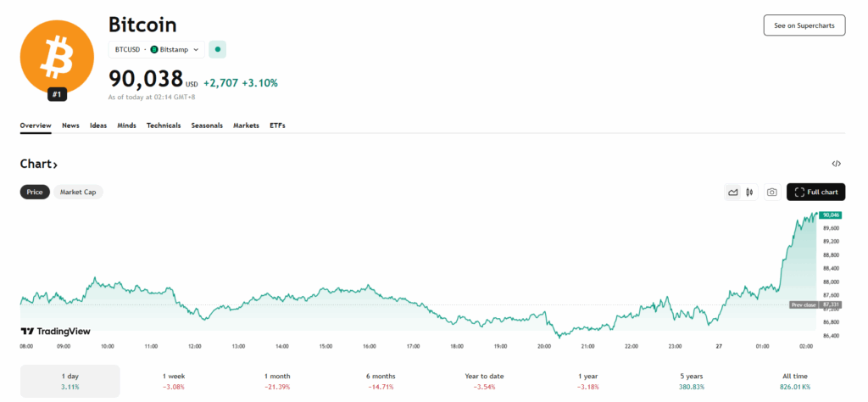Image resolution: width=868 pixels, height=402 pixels.
Task: Open the Full chart button
Action: point(815,193)
